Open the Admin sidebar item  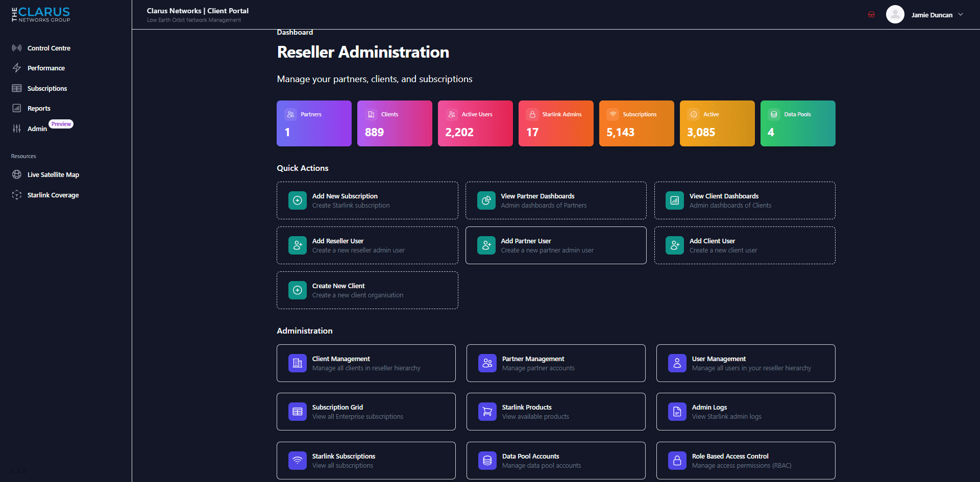click(x=37, y=129)
